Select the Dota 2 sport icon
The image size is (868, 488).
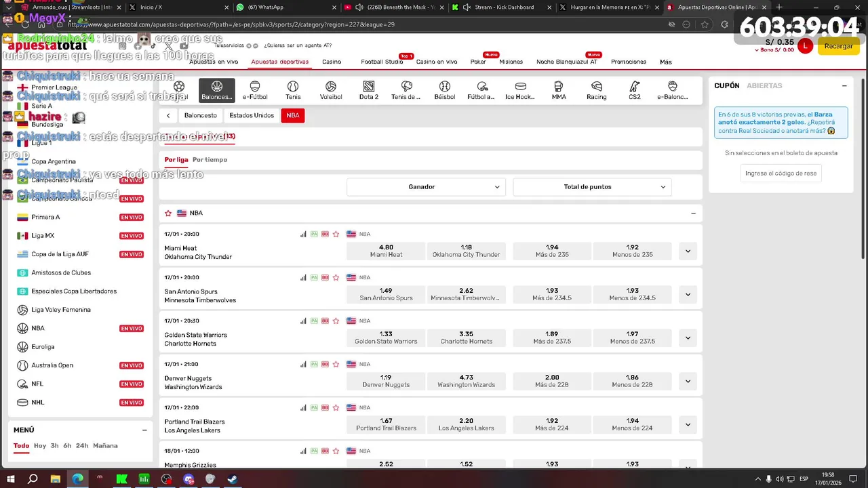point(369,90)
